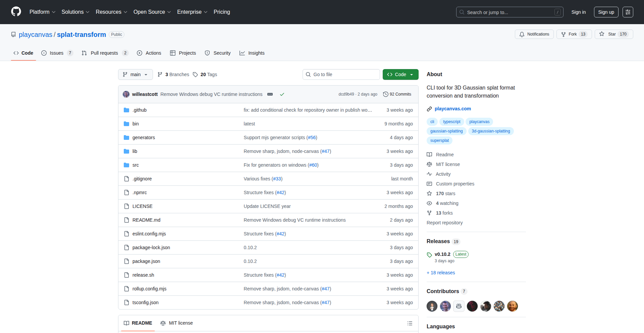Focus the Search or jump to field

click(x=509, y=12)
